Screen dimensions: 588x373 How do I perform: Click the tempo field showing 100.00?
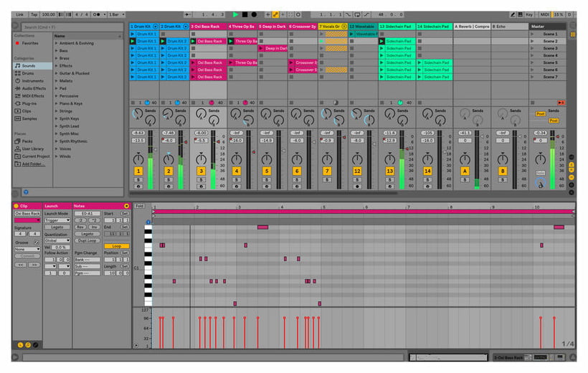click(48, 14)
